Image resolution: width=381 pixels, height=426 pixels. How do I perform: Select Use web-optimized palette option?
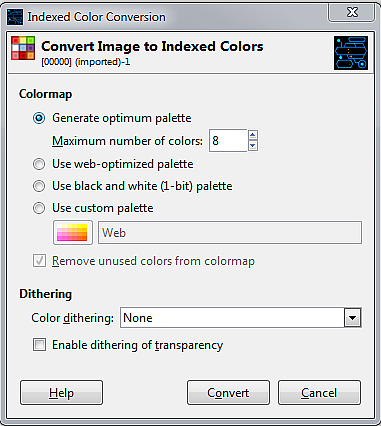[39, 164]
